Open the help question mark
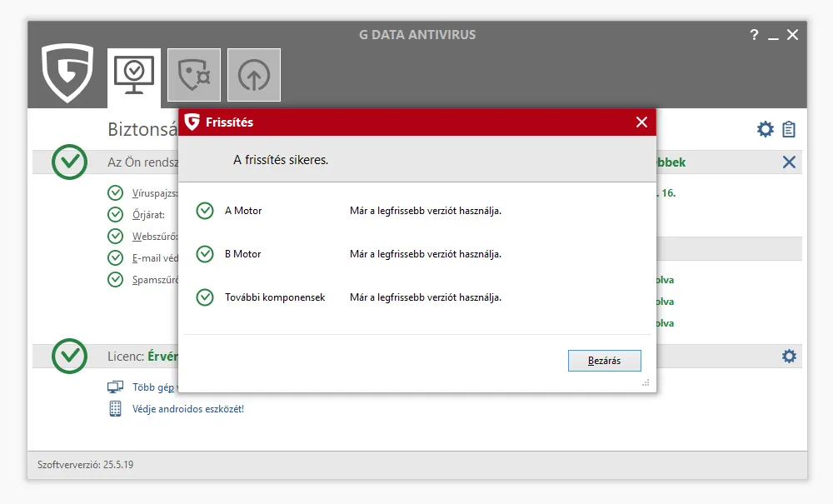The height and width of the screenshot is (504, 833). pyautogui.click(x=754, y=35)
